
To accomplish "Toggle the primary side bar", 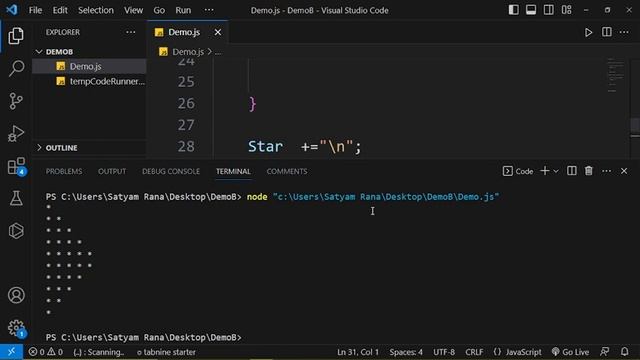I will coord(513,10).
